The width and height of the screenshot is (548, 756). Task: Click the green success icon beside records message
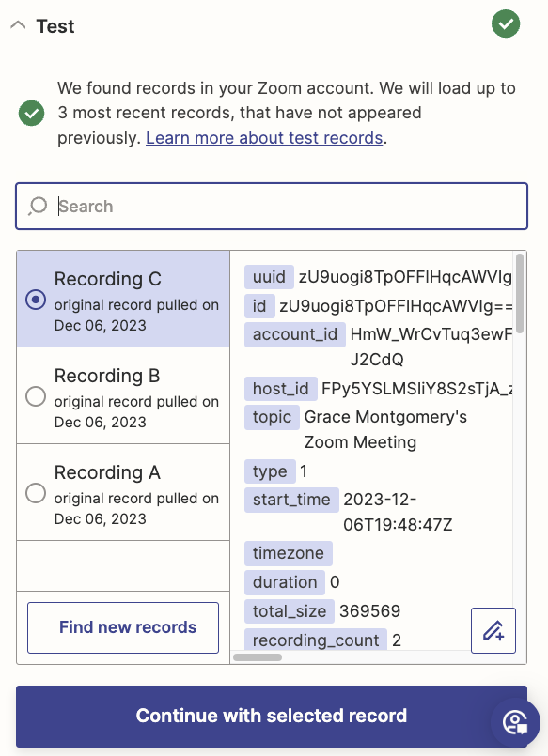point(31,114)
